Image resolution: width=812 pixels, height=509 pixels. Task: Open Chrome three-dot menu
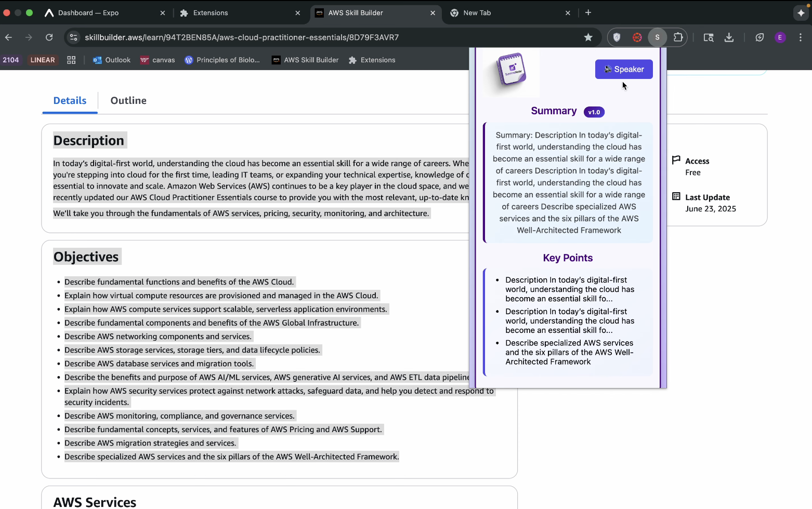(x=800, y=37)
